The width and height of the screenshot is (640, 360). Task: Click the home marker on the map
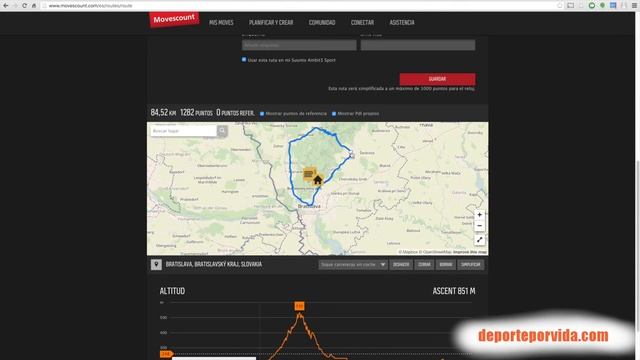coord(318,180)
